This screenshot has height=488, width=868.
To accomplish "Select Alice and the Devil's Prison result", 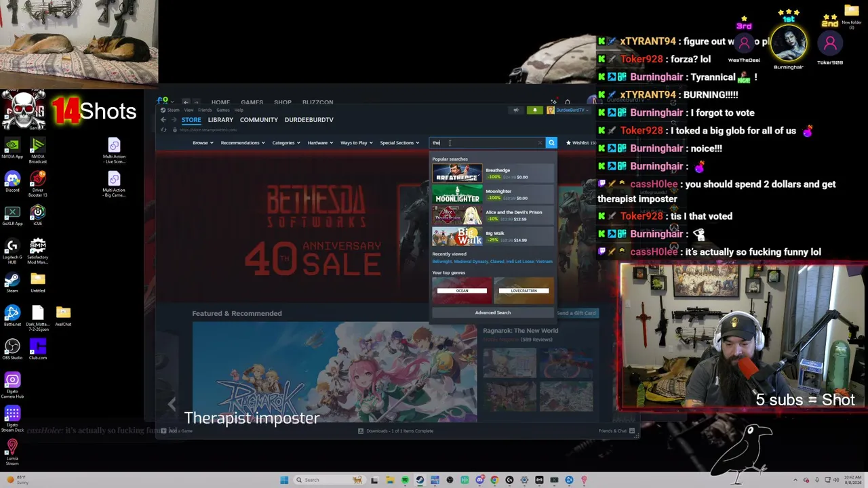I will 493,216.
